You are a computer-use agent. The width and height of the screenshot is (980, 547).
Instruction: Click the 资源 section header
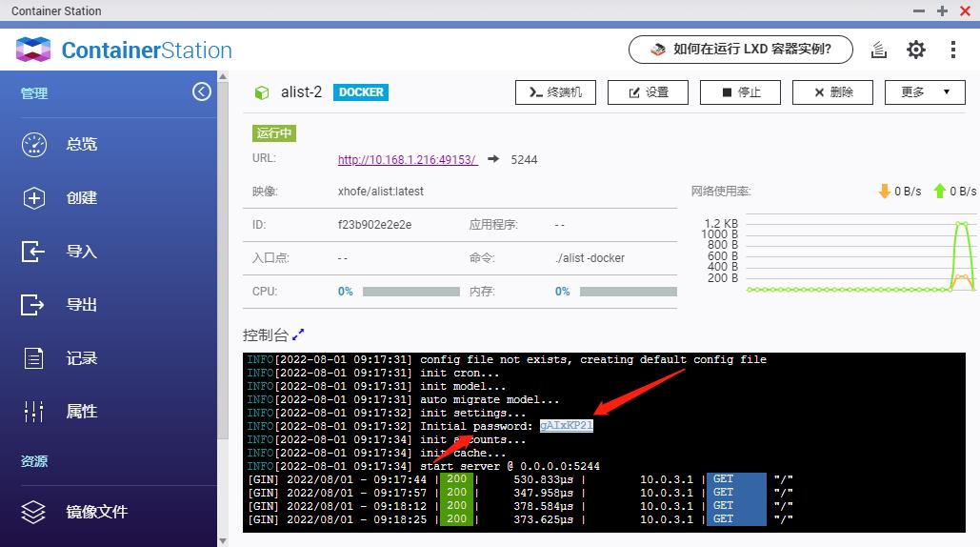click(34, 462)
